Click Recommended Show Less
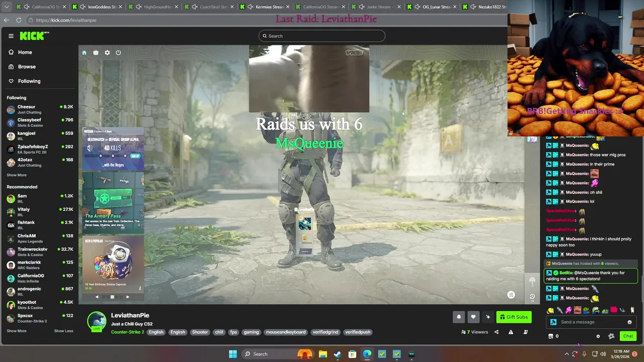 (x=63, y=331)
